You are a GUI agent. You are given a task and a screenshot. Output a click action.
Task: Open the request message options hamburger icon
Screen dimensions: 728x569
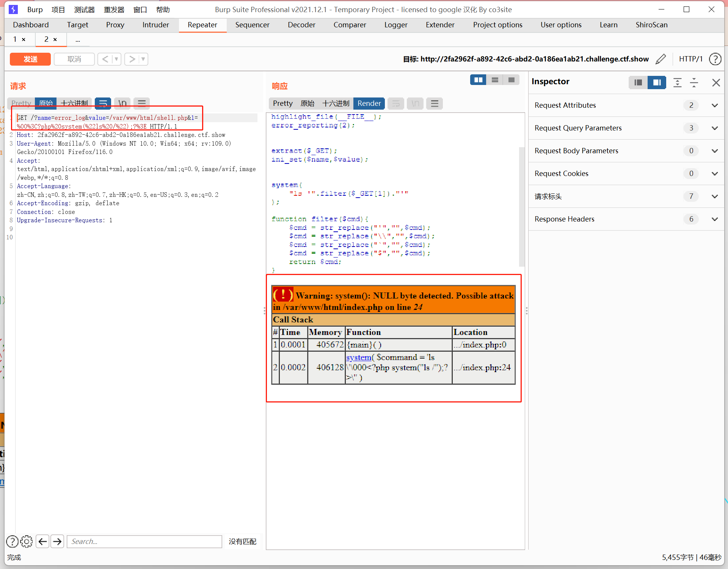click(141, 103)
